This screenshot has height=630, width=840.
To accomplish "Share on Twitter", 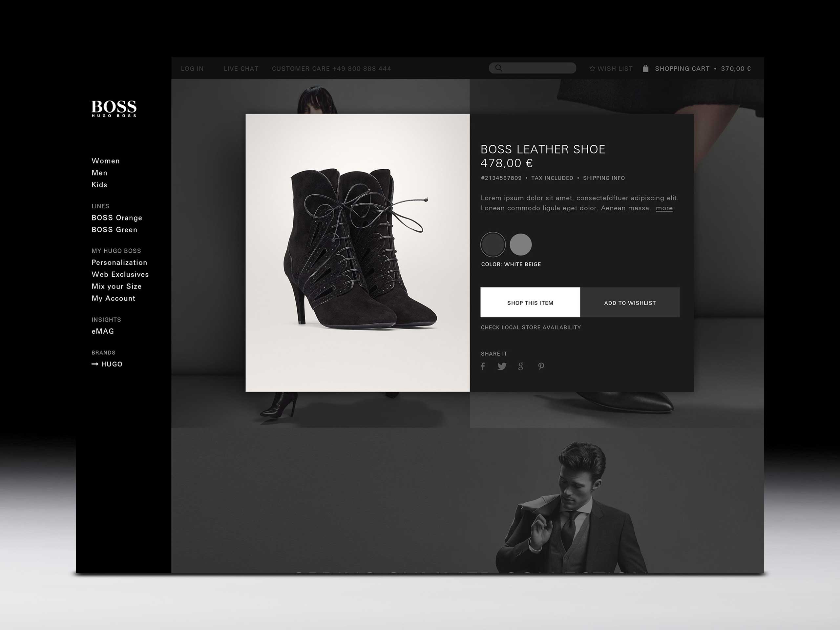I will pyautogui.click(x=502, y=366).
